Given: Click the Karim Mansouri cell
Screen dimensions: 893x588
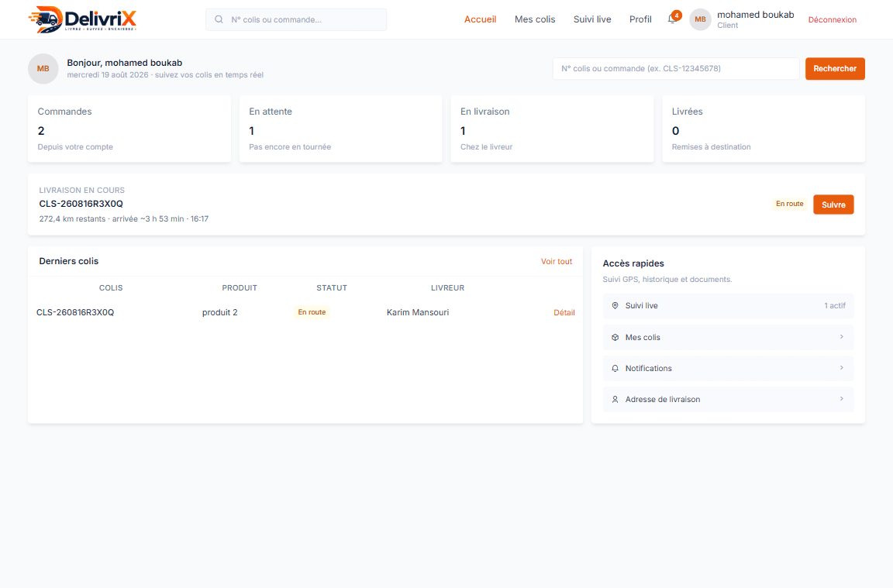Looking at the screenshot, I should pyautogui.click(x=418, y=312).
